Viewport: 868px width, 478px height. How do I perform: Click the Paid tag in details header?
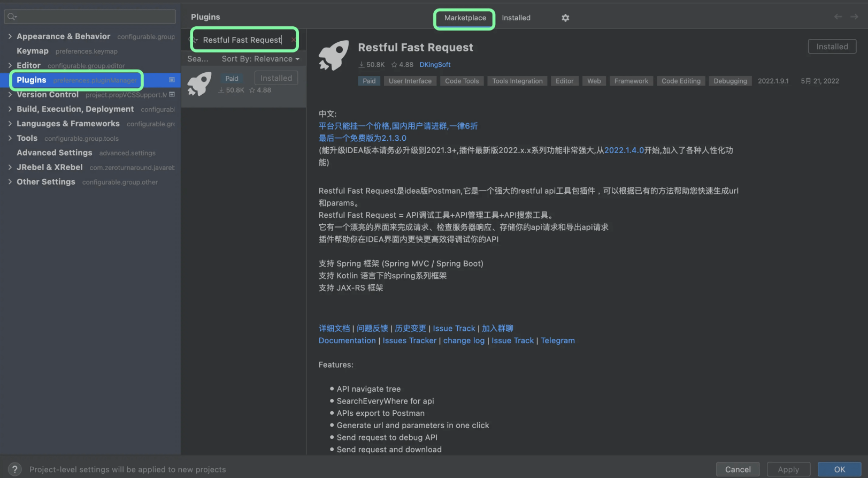369,81
